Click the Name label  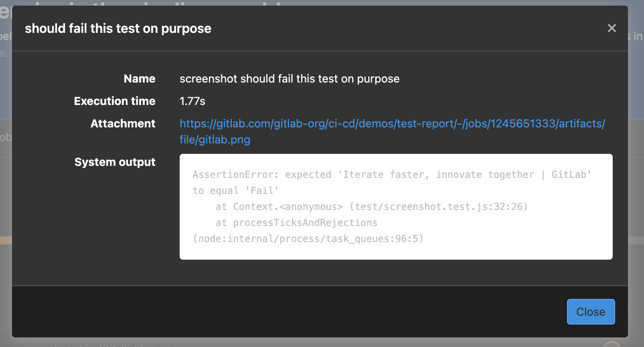pyautogui.click(x=139, y=79)
